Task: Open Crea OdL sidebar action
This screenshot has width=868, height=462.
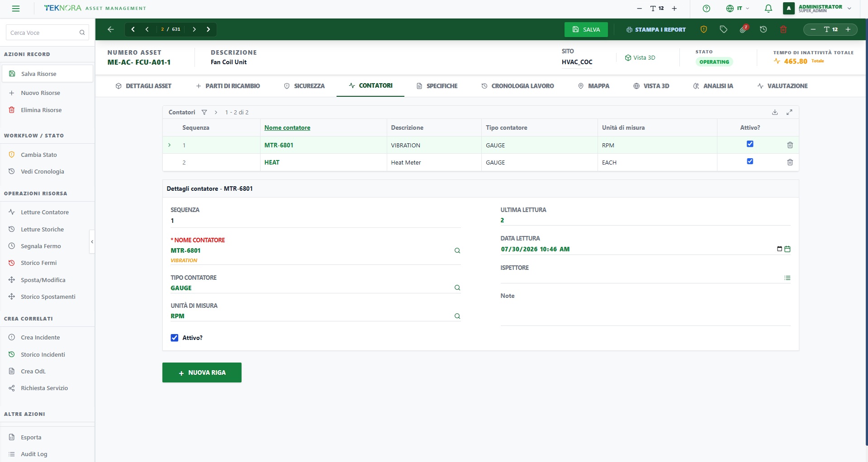Action: coord(33,371)
